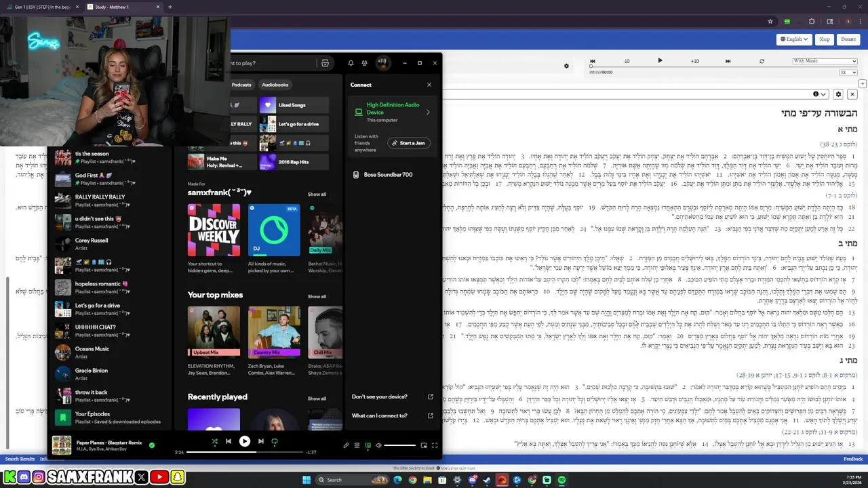The width and height of the screenshot is (868, 488).
Task: Skip to next track in Spotify
Action: 260,441
